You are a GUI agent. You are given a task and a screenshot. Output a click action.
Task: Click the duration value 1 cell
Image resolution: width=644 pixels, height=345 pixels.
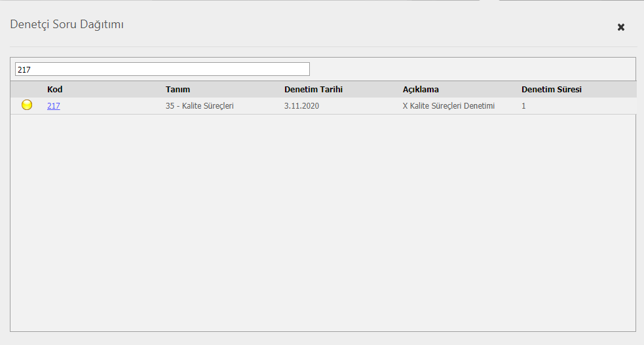coord(523,105)
